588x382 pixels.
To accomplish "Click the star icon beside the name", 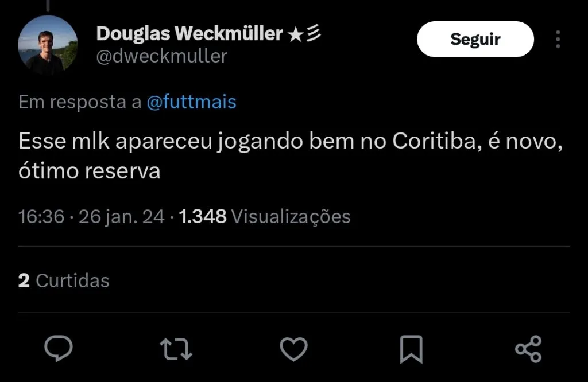I will (295, 34).
